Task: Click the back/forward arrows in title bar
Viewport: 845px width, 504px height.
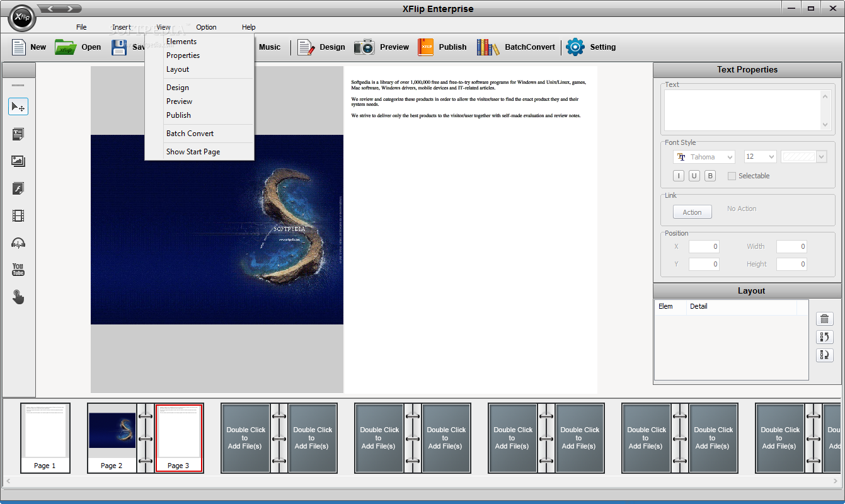Action: click(60, 9)
